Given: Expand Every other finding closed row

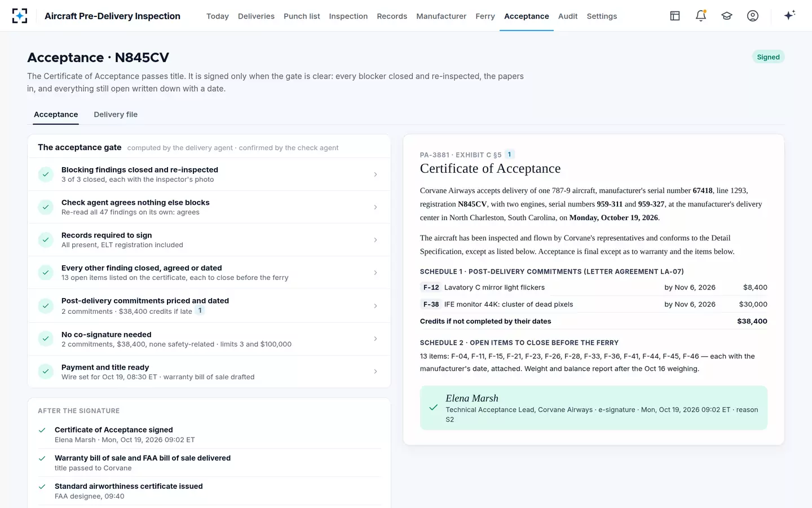Looking at the screenshot, I should click(x=209, y=273).
